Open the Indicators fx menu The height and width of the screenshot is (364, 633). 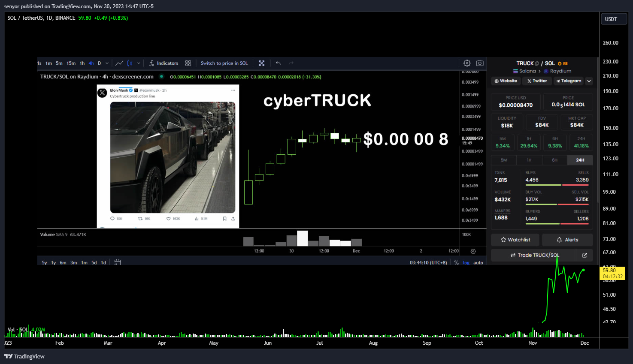pos(164,63)
